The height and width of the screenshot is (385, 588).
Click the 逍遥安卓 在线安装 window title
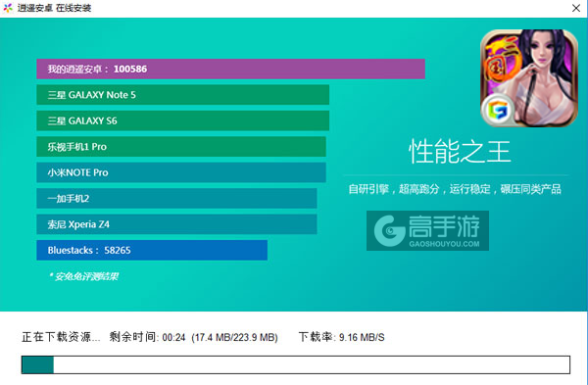[x=54, y=8]
